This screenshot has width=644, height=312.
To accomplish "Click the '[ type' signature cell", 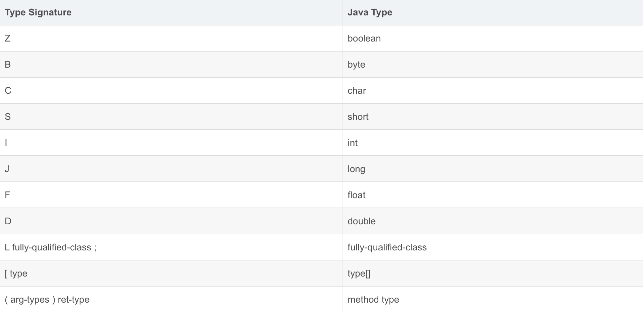I will [171, 274].
